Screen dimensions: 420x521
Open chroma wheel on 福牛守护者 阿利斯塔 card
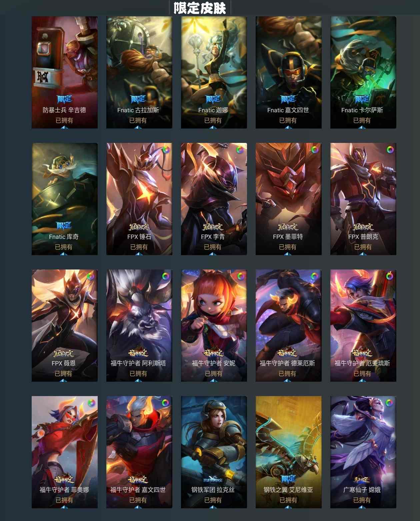[166, 276]
